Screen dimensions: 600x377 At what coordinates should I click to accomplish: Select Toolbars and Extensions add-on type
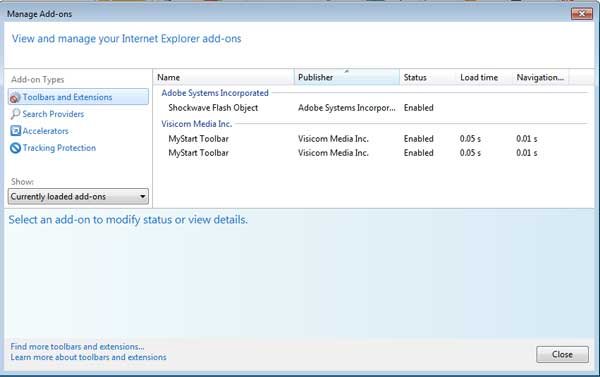[78, 97]
